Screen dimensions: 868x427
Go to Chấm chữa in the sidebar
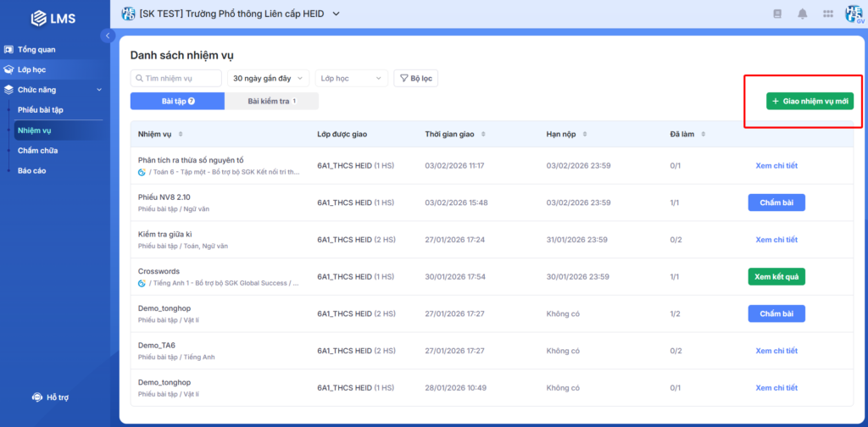pos(37,150)
